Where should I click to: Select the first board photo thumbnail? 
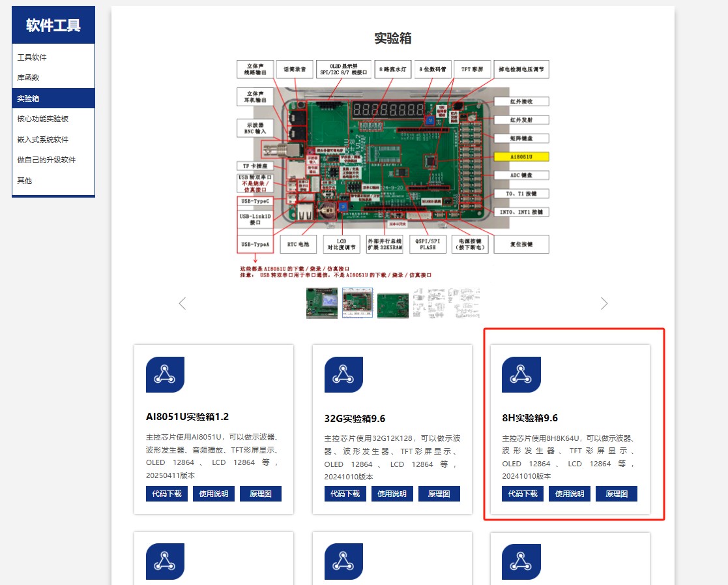[322, 303]
